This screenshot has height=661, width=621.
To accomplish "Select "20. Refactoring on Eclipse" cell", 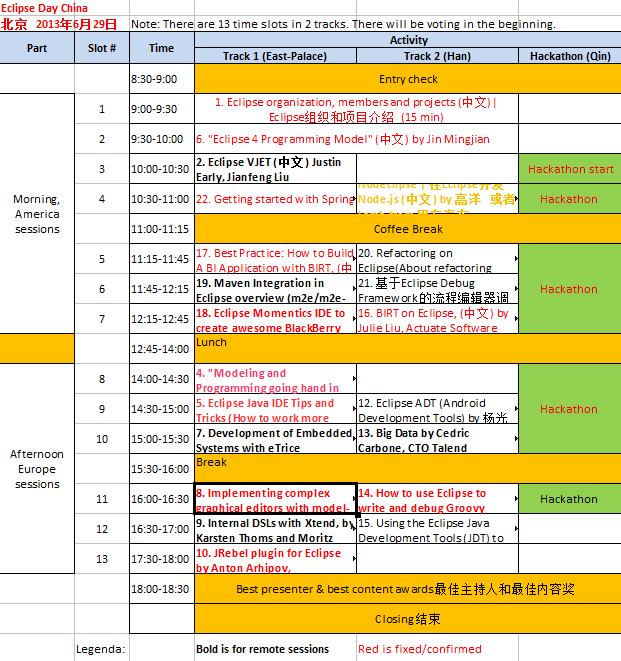I will coord(437,259).
